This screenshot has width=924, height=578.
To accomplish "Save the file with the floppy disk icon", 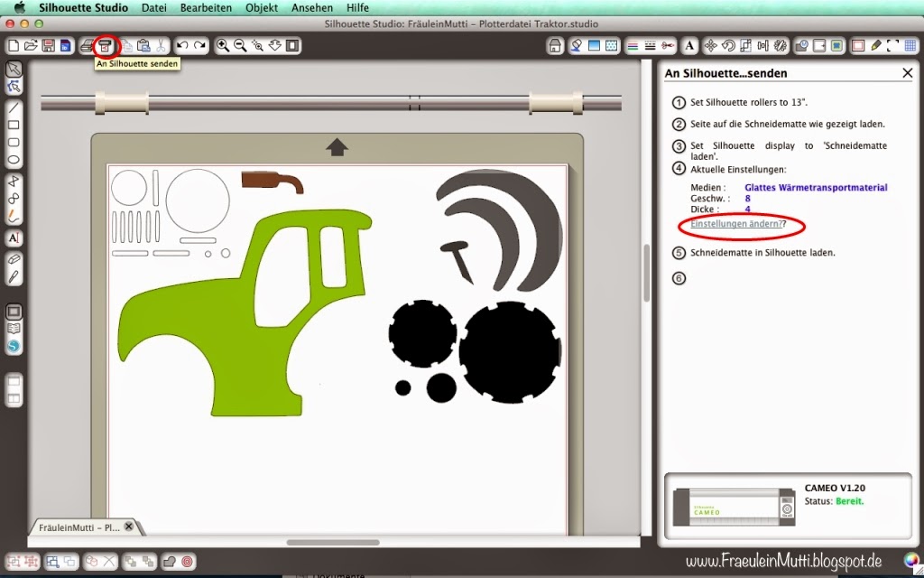I will tap(49, 45).
